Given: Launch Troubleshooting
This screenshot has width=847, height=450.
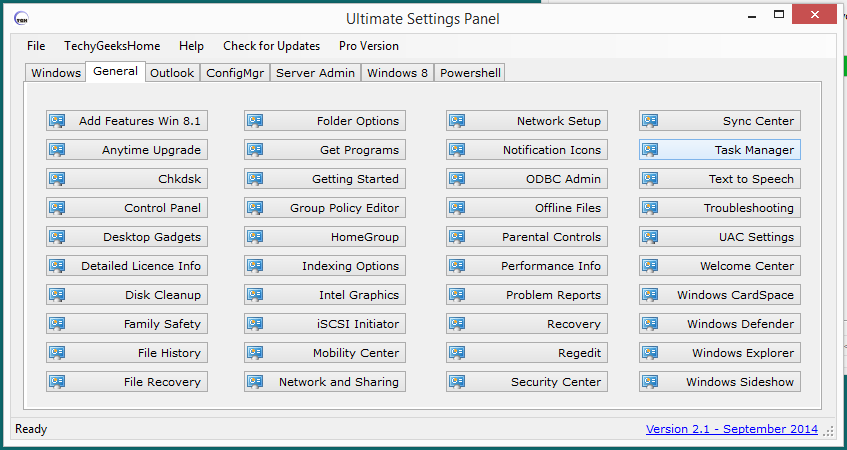Looking at the screenshot, I should click(x=720, y=208).
